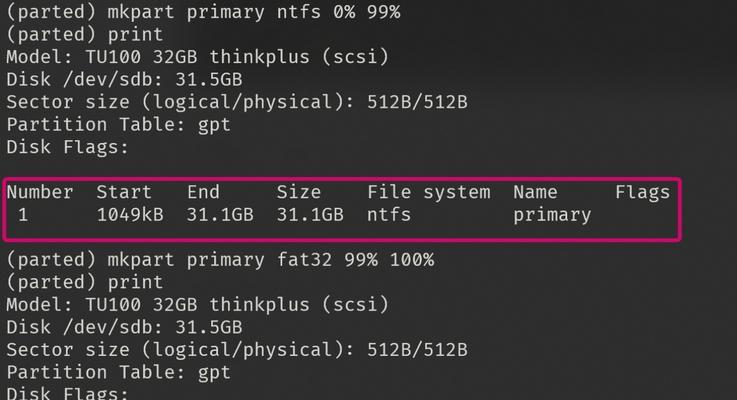Click the first 'Partition Table: gpt' line
The image size is (737, 400).
click(x=118, y=125)
